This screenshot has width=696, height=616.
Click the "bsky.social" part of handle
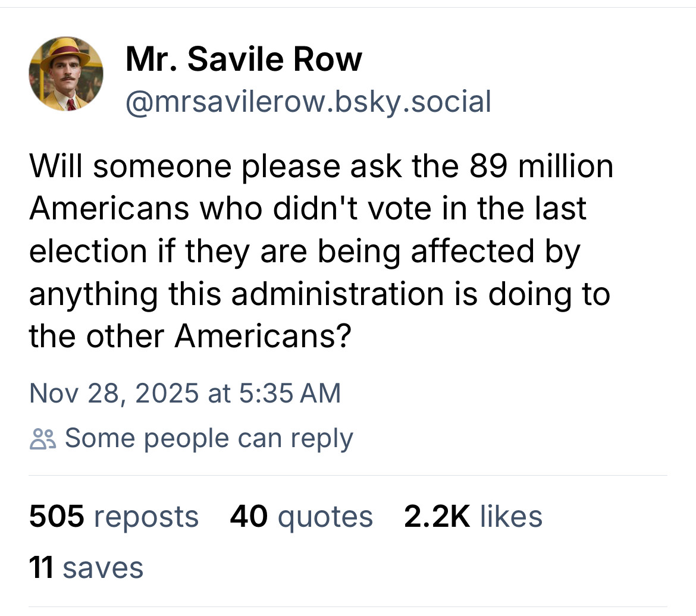(x=409, y=101)
